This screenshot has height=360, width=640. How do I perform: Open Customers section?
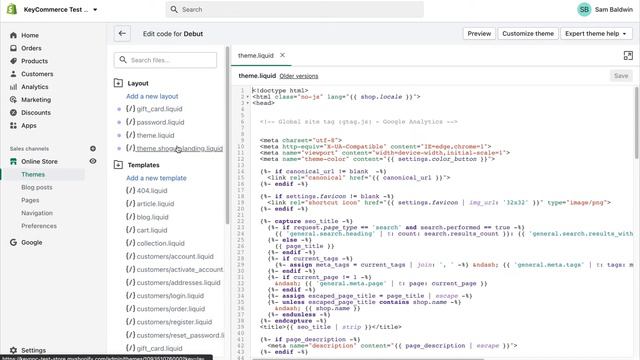(37, 74)
